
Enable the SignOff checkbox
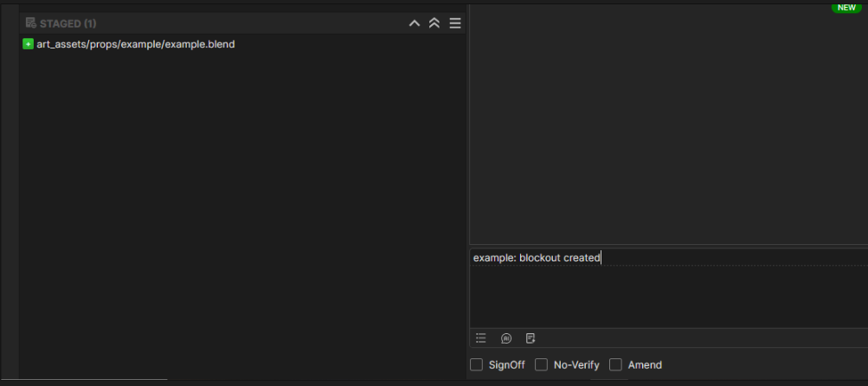pos(477,365)
